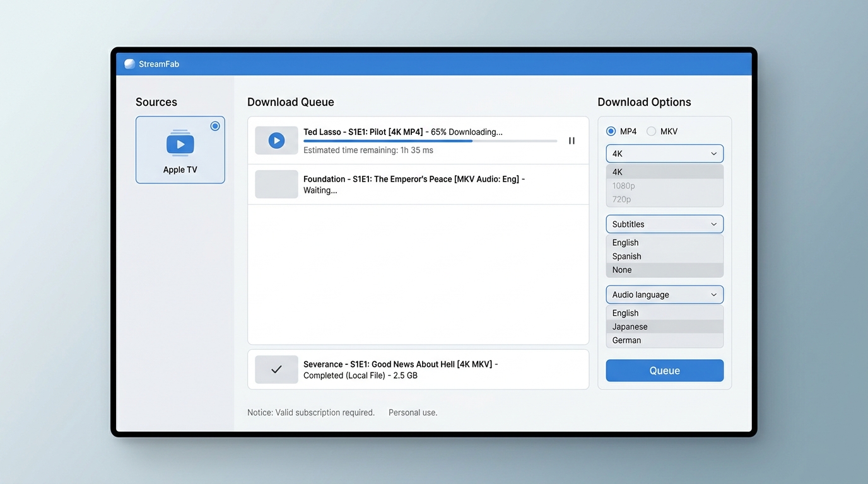Click the Download Options heading

coord(644,102)
